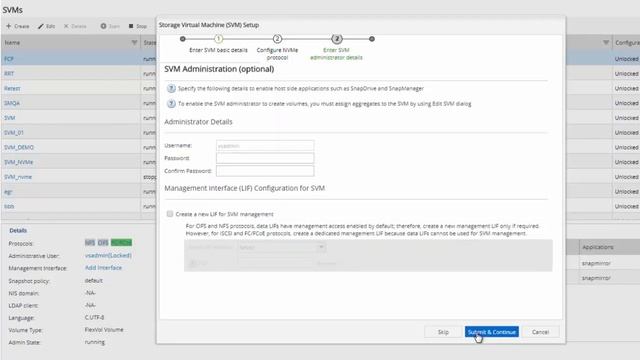Click help icon beside assign aggregates note
Viewport: 640px width, 360px height.
click(171, 104)
